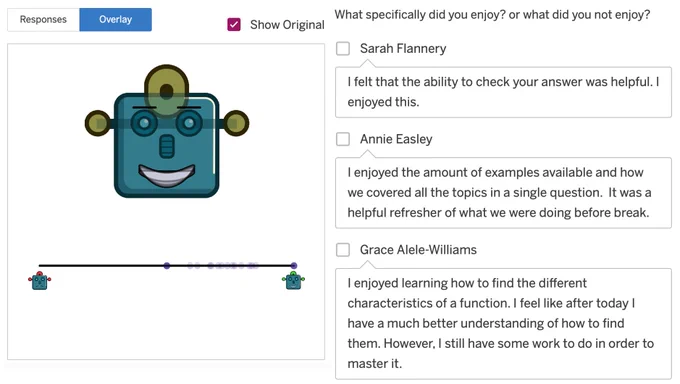This screenshot has width=680, height=384.
Task: Select the Grace Alele-Williams checkbox
Action: pyautogui.click(x=343, y=249)
